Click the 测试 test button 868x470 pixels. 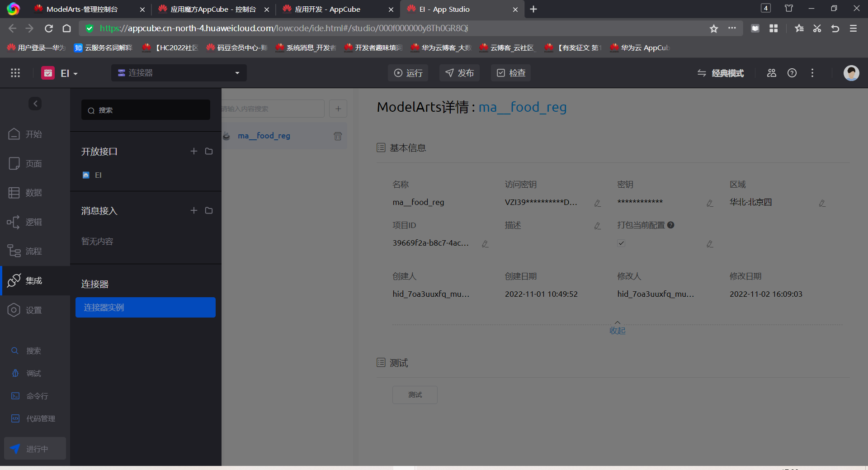pyautogui.click(x=415, y=395)
